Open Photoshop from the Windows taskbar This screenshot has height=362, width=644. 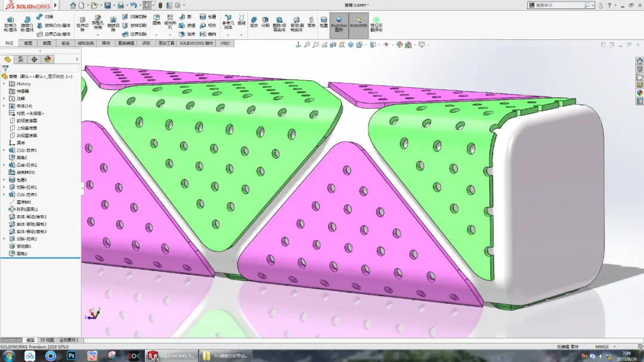pyautogui.click(x=72, y=356)
